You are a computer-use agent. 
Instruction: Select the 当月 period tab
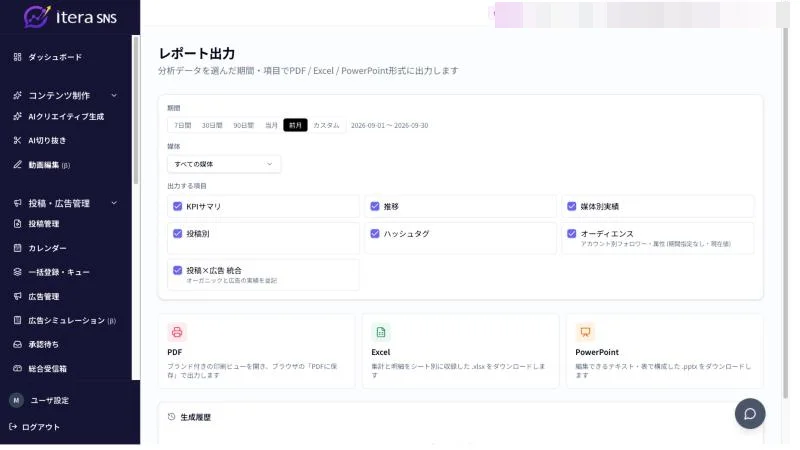tap(271, 125)
